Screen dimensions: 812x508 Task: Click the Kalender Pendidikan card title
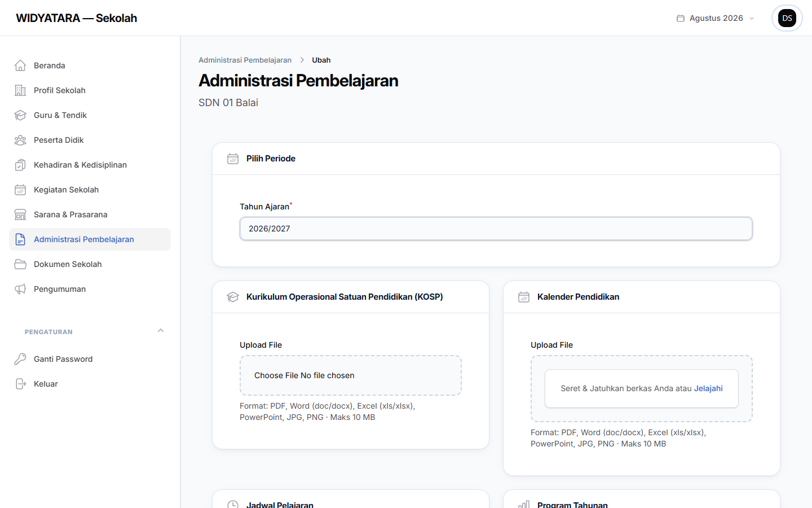click(x=578, y=297)
